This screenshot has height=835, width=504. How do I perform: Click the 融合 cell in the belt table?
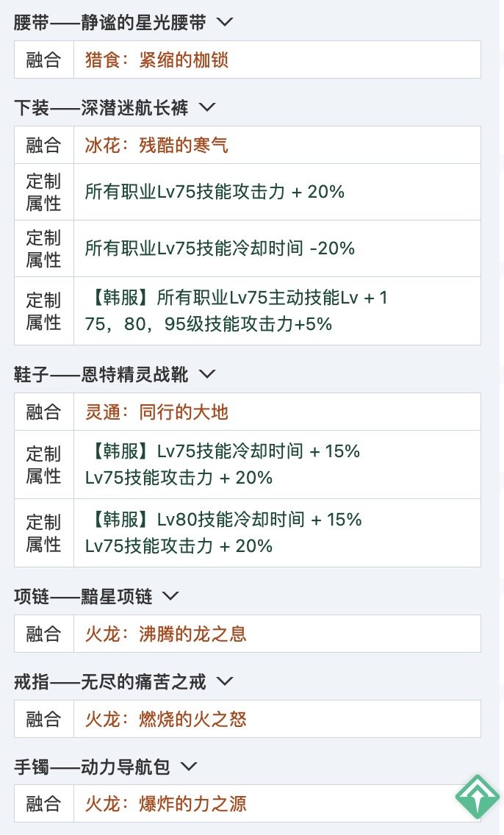point(43,60)
